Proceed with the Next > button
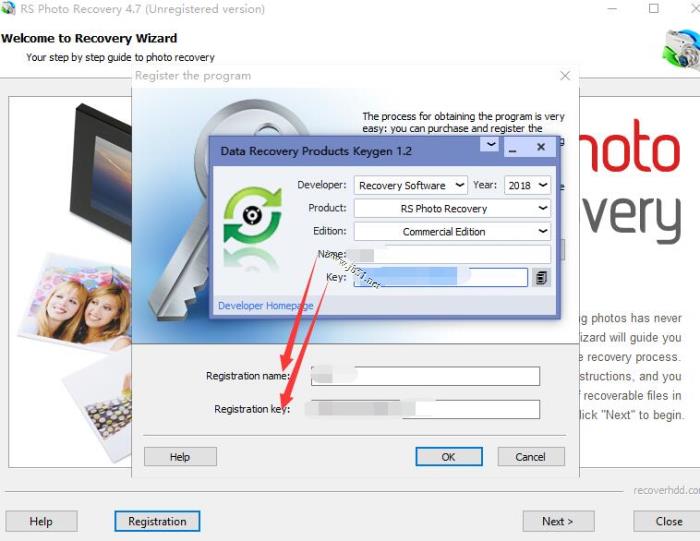Screen dimensions: 700x541 (558, 521)
